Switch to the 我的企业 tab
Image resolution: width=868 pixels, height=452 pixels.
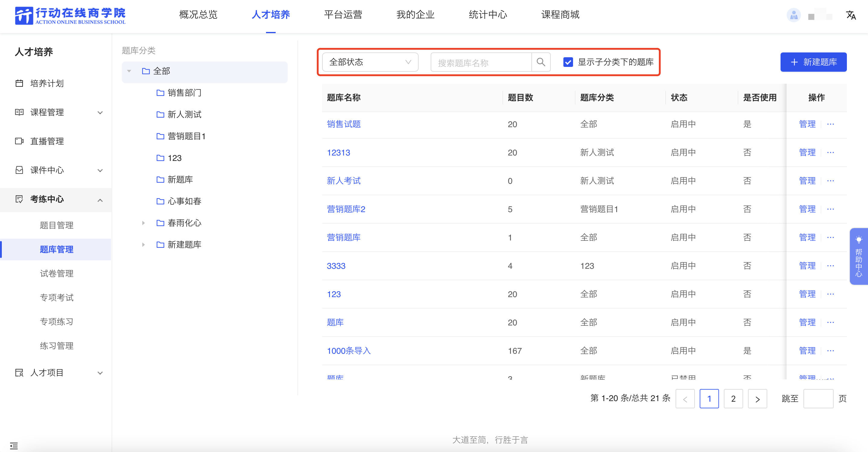click(x=416, y=15)
